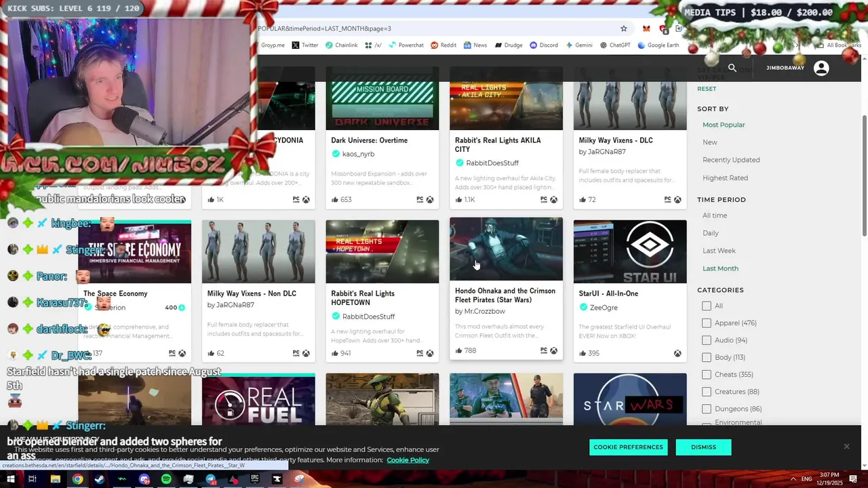This screenshot has width=868, height=488.
Task: Open the Reddit bookmark
Action: click(x=443, y=45)
